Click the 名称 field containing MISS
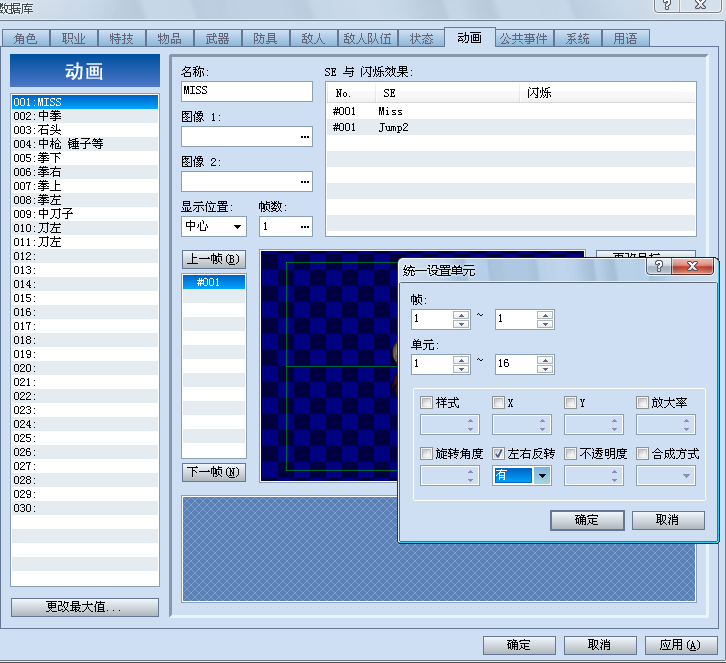 247,91
